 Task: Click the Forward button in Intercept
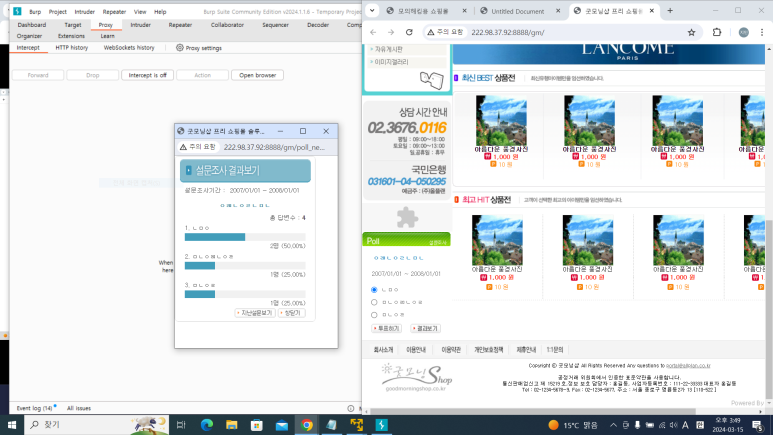(x=38, y=75)
